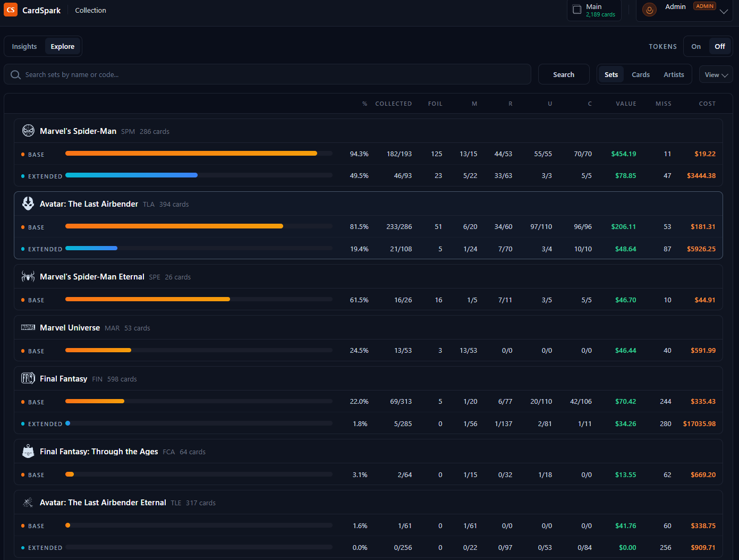The image size is (739, 560).
Task: Click Spider-Man base progress bar at 94.3%
Action: (199, 154)
